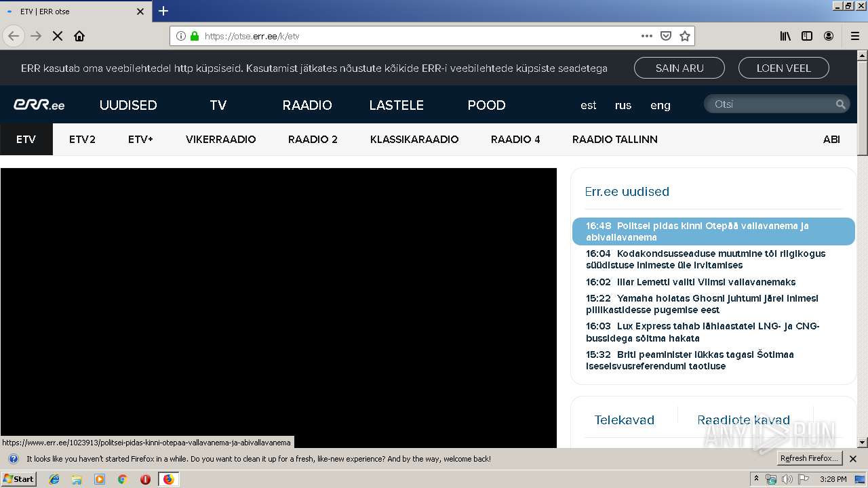Image resolution: width=868 pixels, height=488 pixels.
Task: Switch language to eng
Action: (660, 105)
